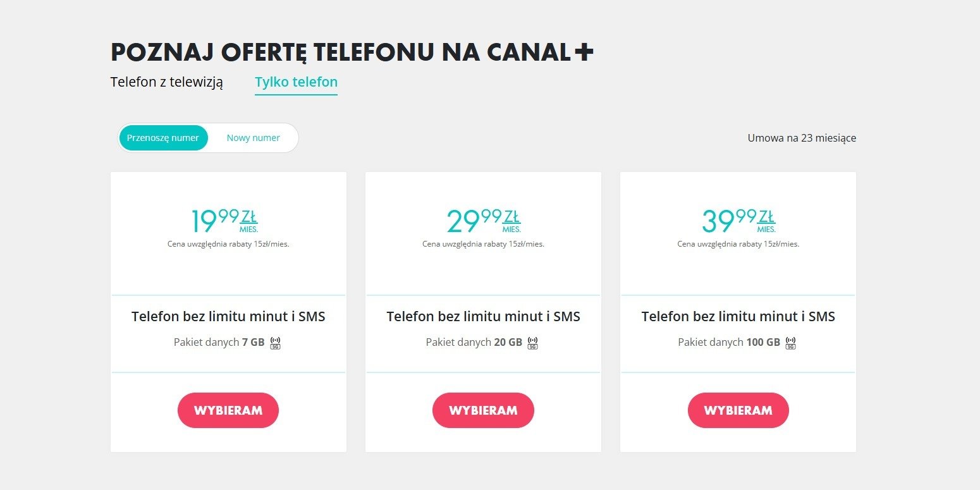Image resolution: width=980 pixels, height=490 pixels.
Task: Click the POZNAJ OFERTĘ page heading
Action: tap(352, 52)
